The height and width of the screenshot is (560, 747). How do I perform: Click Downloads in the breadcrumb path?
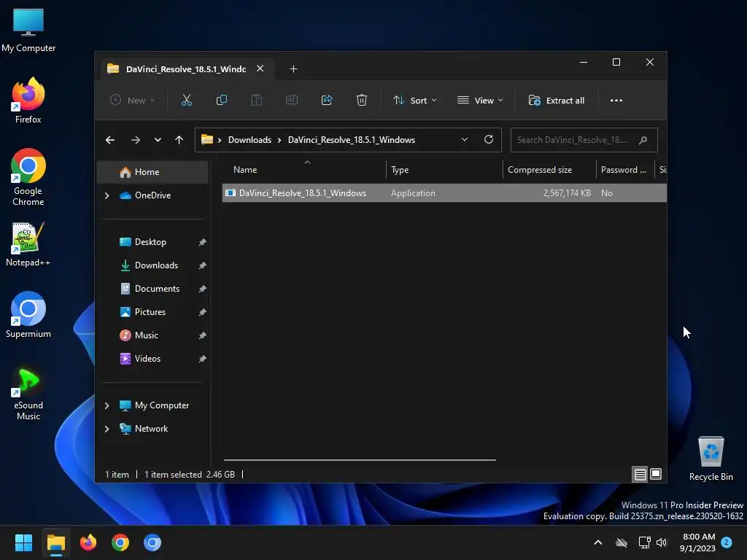tap(249, 140)
